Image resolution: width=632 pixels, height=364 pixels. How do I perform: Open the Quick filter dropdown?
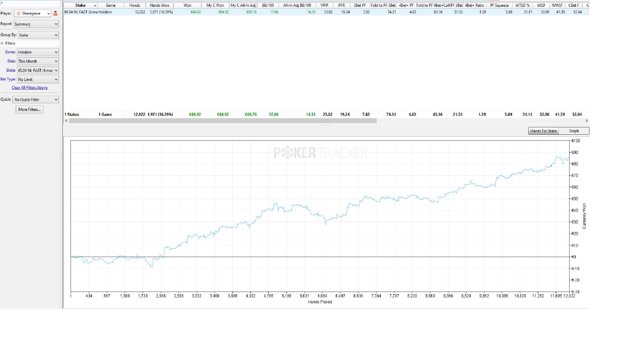pos(35,99)
